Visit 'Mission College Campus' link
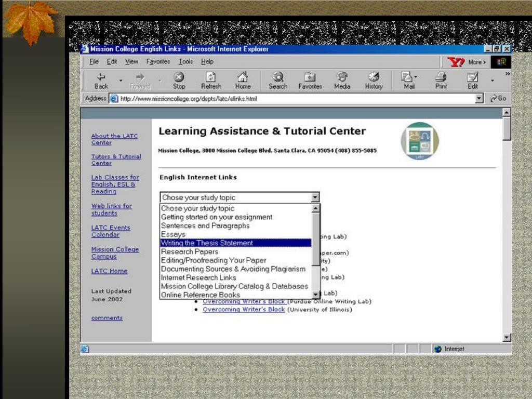The width and height of the screenshot is (532, 399). point(115,253)
